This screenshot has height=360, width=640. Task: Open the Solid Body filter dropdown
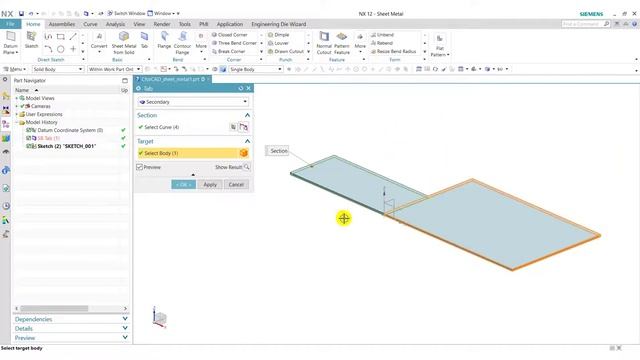tap(58, 69)
